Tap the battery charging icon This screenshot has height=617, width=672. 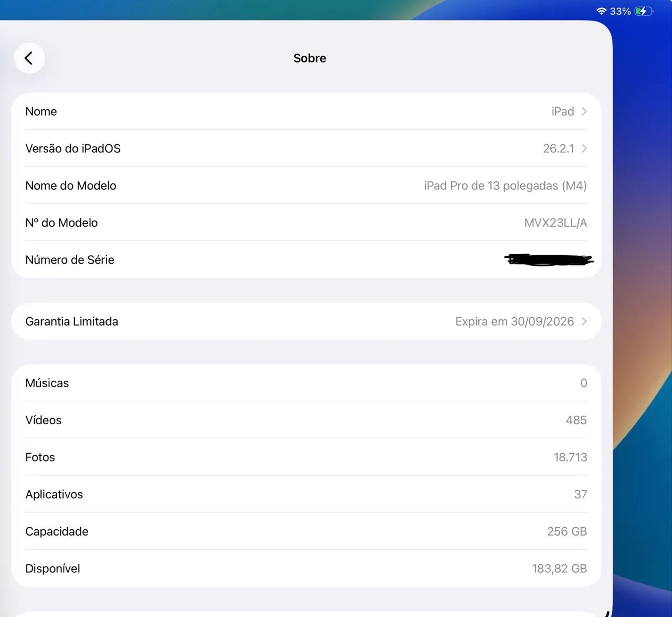pyautogui.click(x=643, y=11)
